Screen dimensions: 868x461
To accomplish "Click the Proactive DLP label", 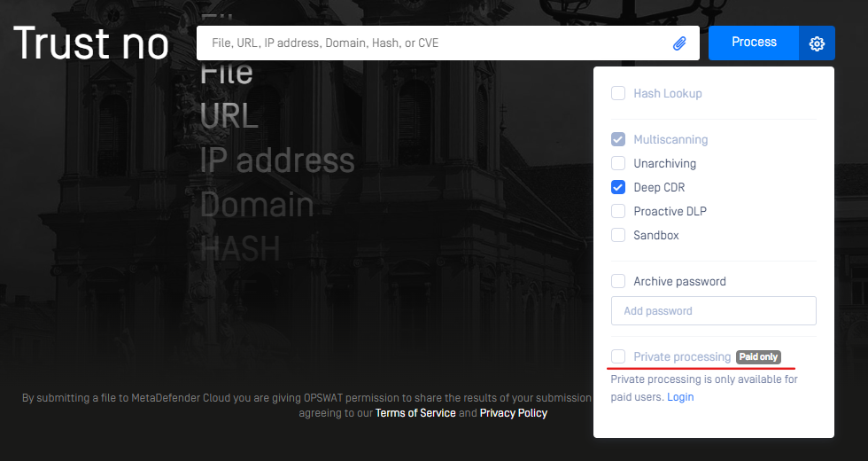I will (670, 211).
